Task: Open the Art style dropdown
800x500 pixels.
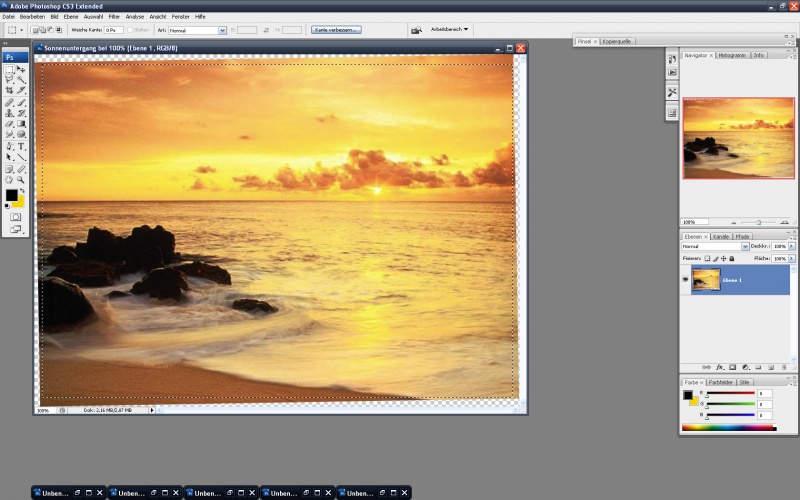Action: (x=197, y=31)
